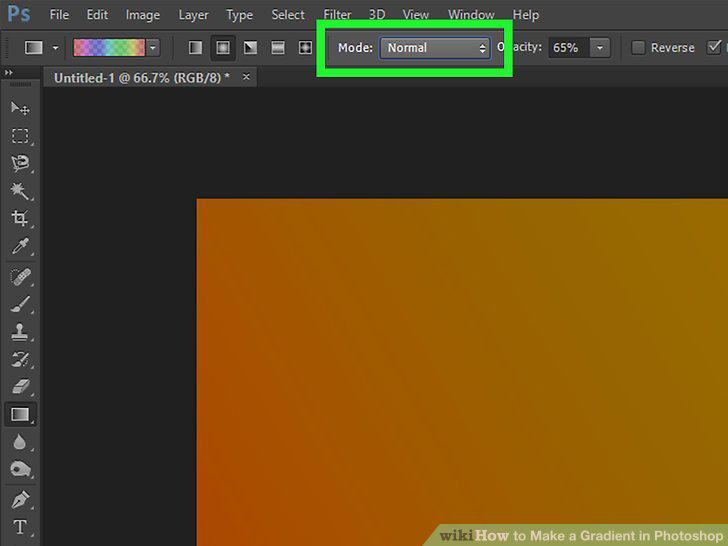
Task: Open the Edit menu
Action: pos(97,15)
